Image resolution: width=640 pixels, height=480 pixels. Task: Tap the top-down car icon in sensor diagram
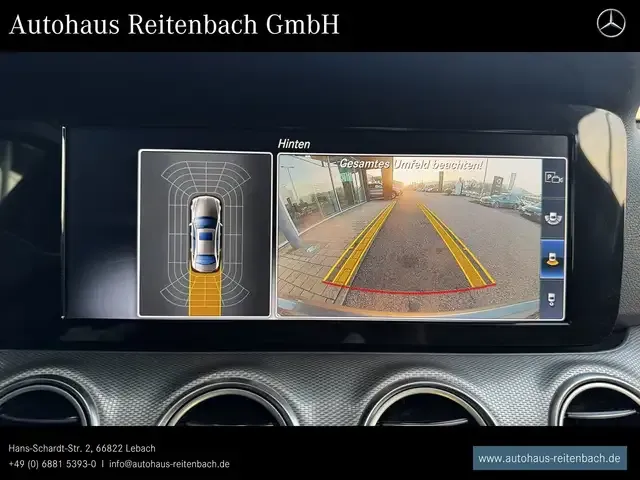(205, 232)
